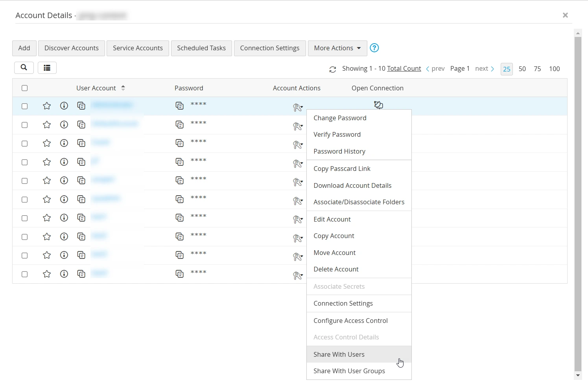588x385 pixels.
Task: Sort by User Account column arrows
Action: [x=123, y=88]
